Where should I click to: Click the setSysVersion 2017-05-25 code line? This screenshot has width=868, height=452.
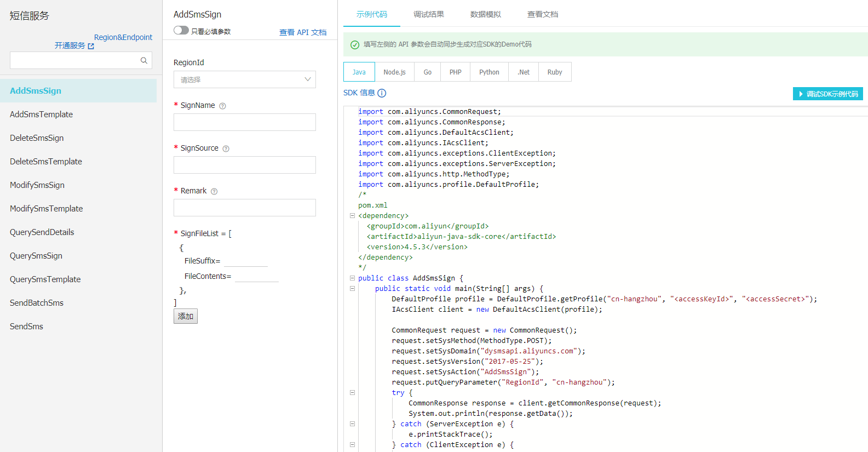pos(468,362)
